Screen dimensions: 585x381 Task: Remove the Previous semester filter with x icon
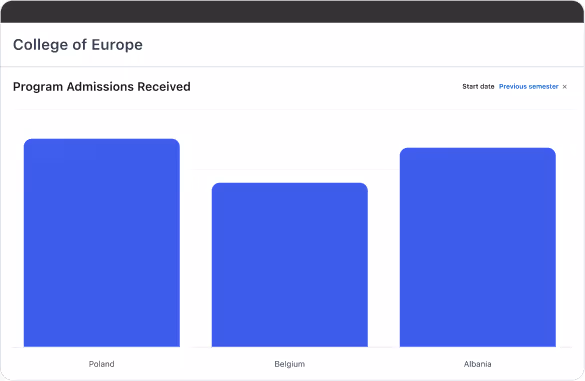coord(564,87)
